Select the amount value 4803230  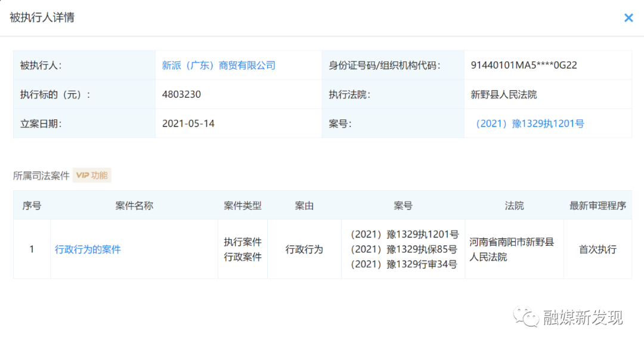pyautogui.click(x=181, y=94)
